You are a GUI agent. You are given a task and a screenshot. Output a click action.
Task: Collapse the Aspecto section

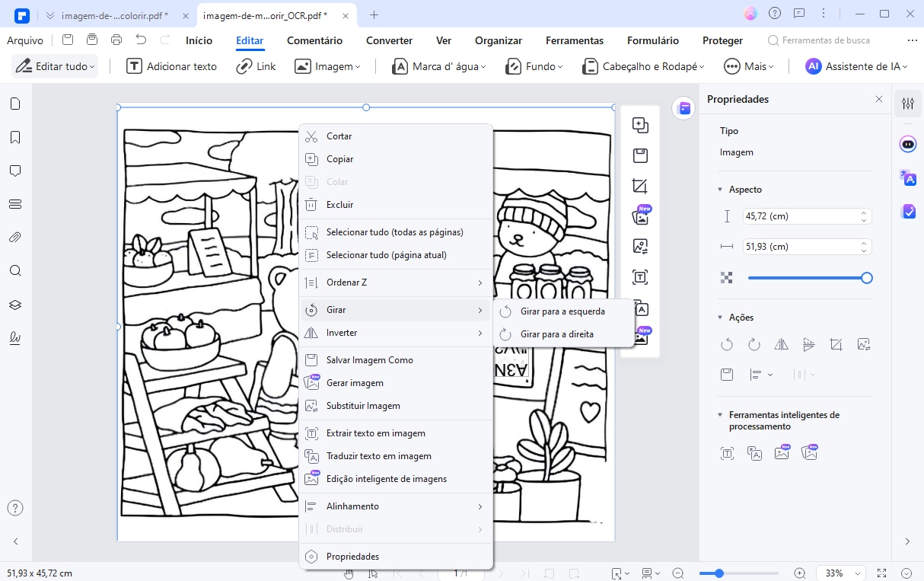(720, 190)
